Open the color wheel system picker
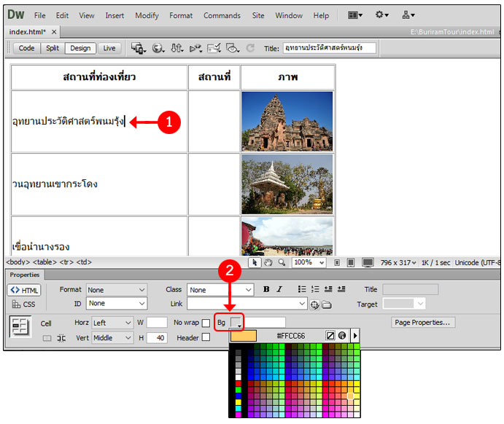Image resolution: width=504 pixels, height=424 pixels. [x=341, y=336]
